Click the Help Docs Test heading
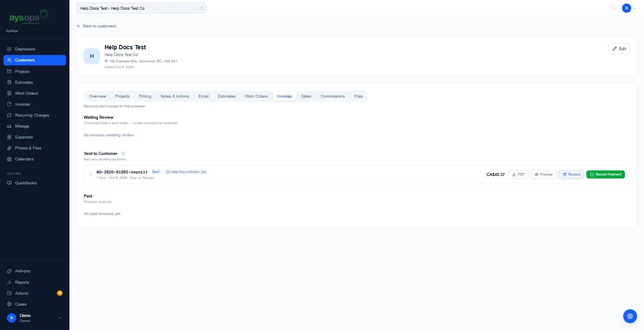The width and height of the screenshot is (644, 330). pos(125,47)
